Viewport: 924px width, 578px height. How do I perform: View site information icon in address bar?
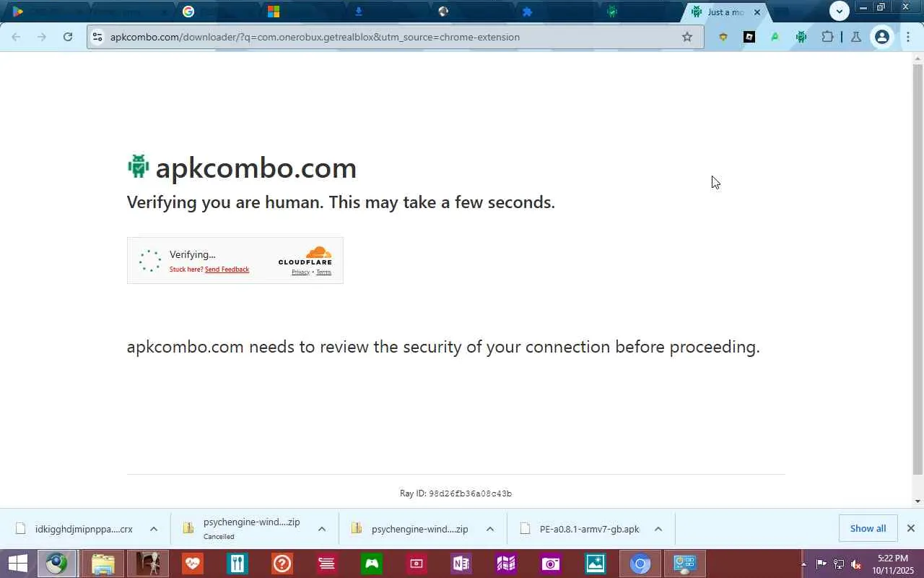[x=97, y=37]
